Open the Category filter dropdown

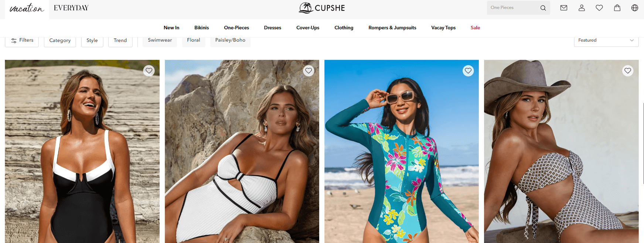[60, 40]
